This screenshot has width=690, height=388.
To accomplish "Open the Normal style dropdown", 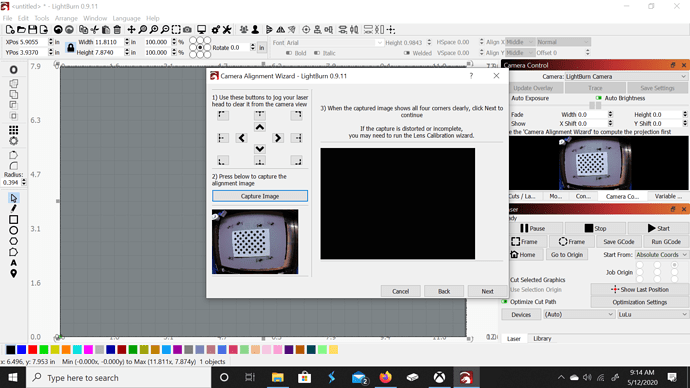I will pos(562,42).
